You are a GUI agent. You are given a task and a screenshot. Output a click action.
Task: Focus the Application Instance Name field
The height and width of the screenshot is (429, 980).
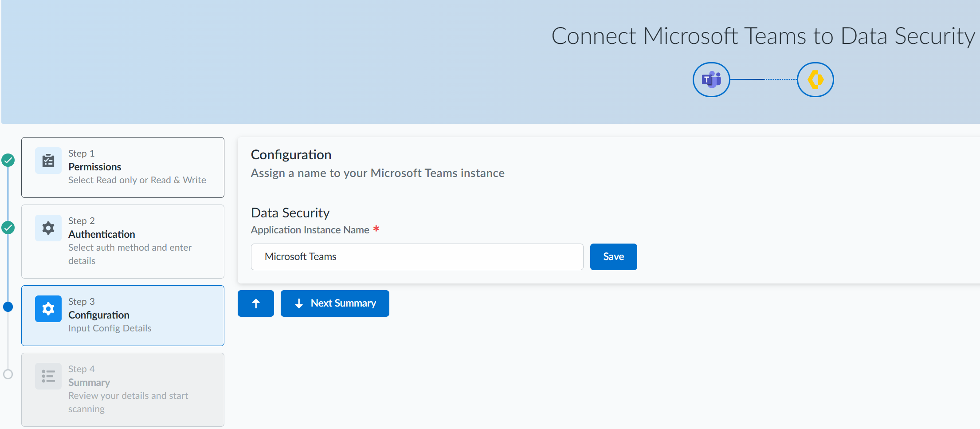coord(417,257)
